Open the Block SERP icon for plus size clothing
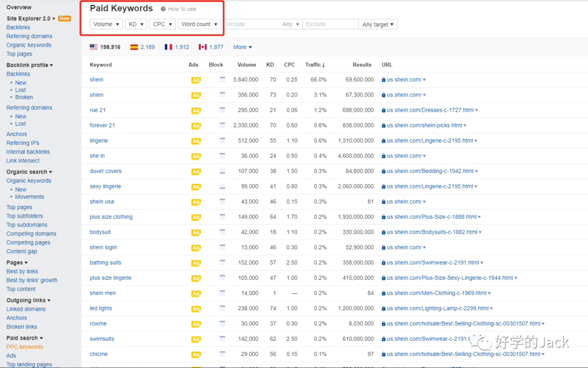The height and width of the screenshot is (368, 588). [222, 217]
